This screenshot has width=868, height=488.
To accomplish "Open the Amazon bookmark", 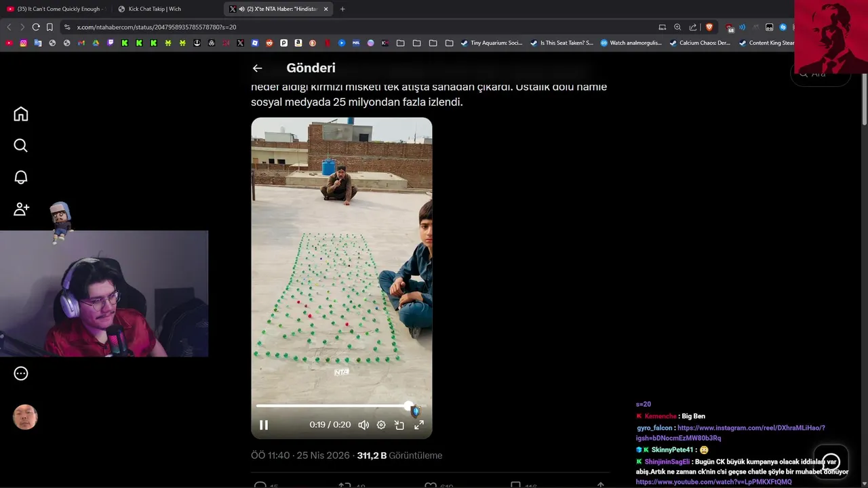I will tap(298, 43).
